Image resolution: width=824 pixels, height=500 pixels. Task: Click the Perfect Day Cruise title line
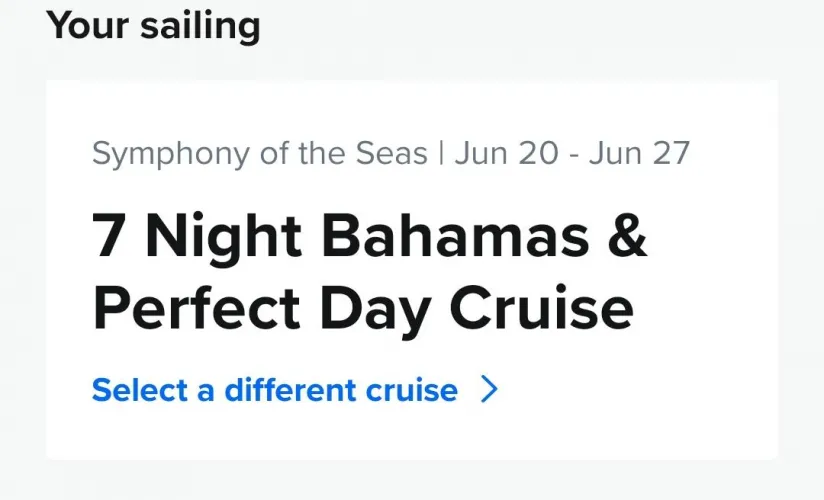pos(363,309)
